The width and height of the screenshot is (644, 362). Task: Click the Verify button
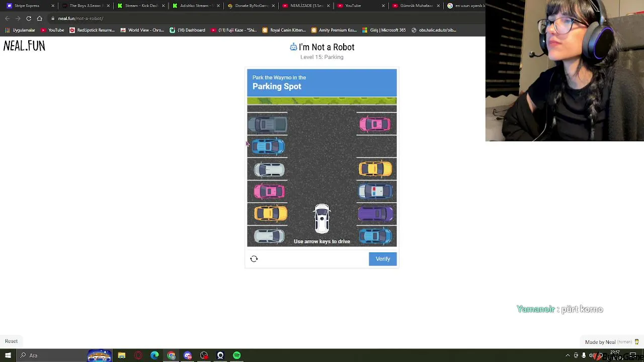coord(383,259)
